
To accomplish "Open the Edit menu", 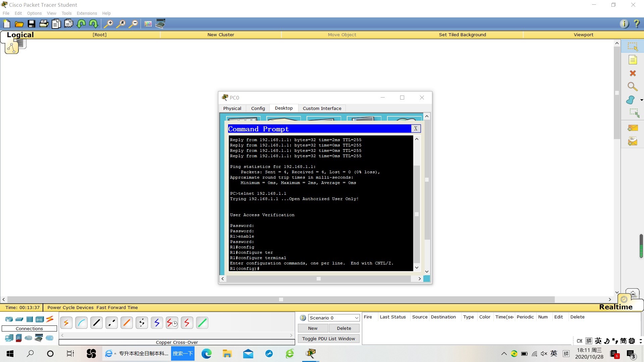I will [18, 13].
